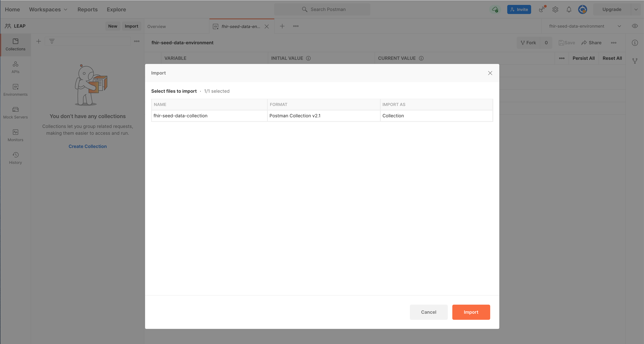Open the environment selector dropdown
The height and width of the screenshot is (344, 644).
click(585, 26)
